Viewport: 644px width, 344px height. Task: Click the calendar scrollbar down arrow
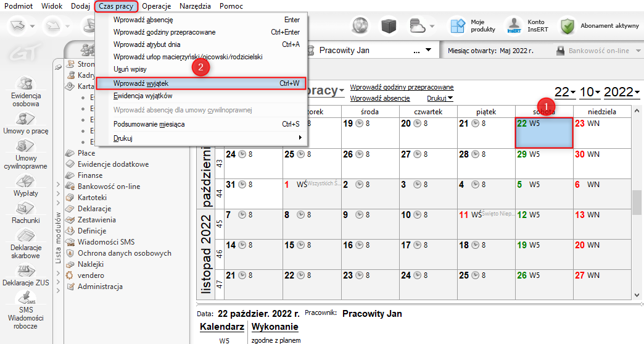[637, 295]
